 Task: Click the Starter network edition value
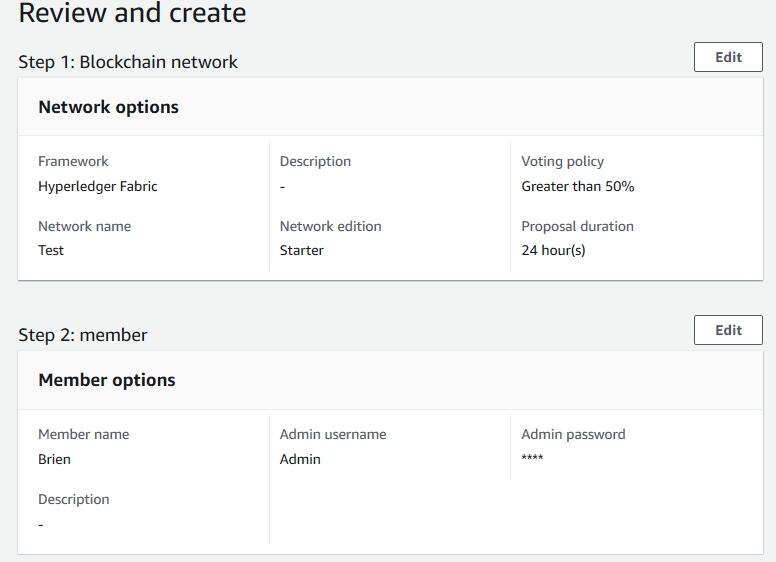coord(301,250)
